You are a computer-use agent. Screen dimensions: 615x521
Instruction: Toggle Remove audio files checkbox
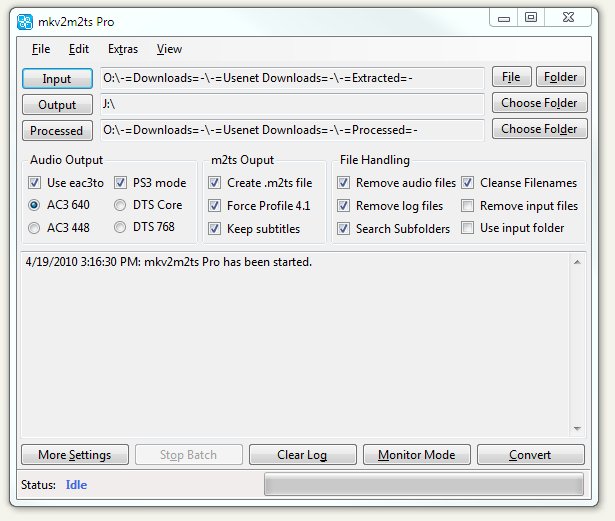[x=344, y=183]
